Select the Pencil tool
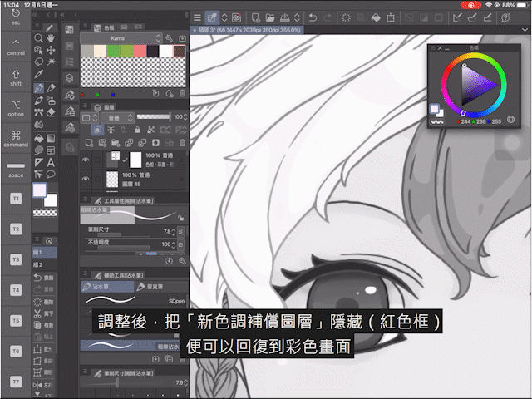Screen dimensions: 532x399 (x=51, y=88)
